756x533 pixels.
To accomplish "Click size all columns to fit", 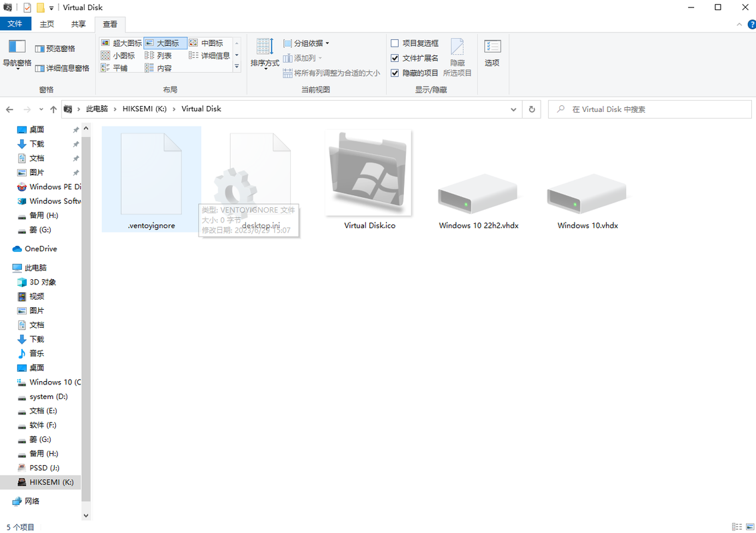I will pos(331,73).
